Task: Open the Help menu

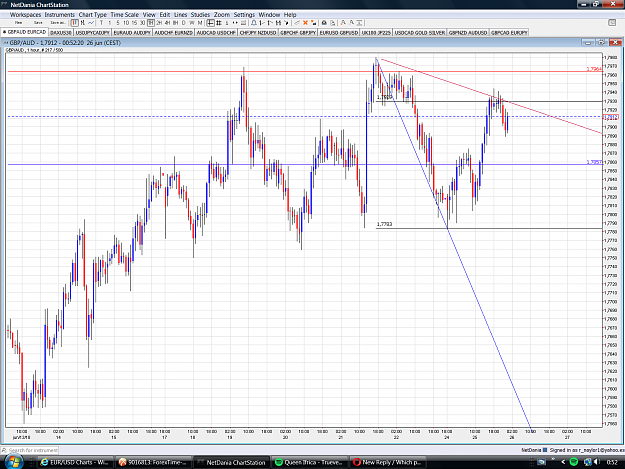Action: 290,15
